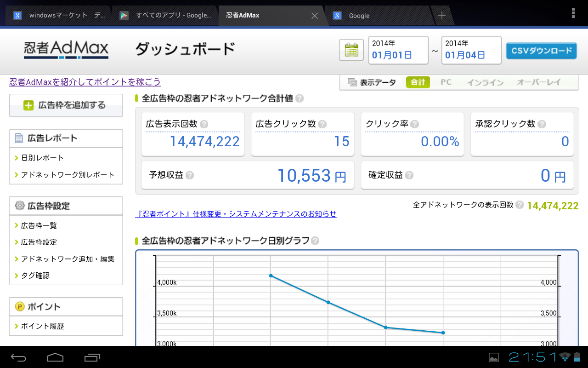
Task: Click the green 14,474,222 total network impressions
Action: click(553, 206)
